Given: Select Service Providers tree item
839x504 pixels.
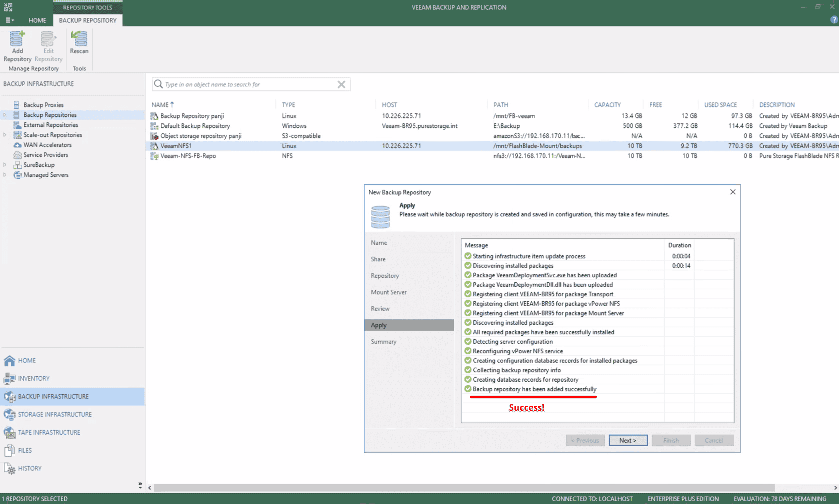Looking at the screenshot, I should coord(46,155).
